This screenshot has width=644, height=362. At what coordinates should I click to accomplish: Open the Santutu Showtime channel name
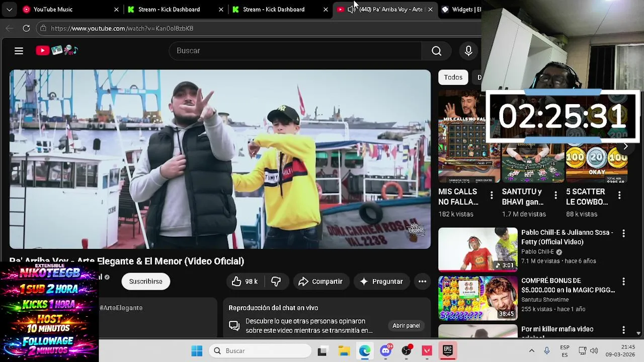tap(545, 300)
